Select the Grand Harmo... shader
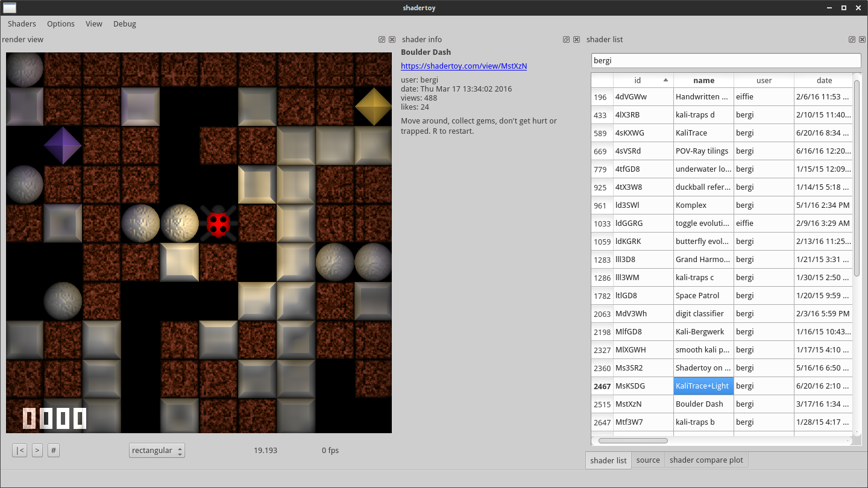Screen dimensions: 868x488 (x=703, y=259)
